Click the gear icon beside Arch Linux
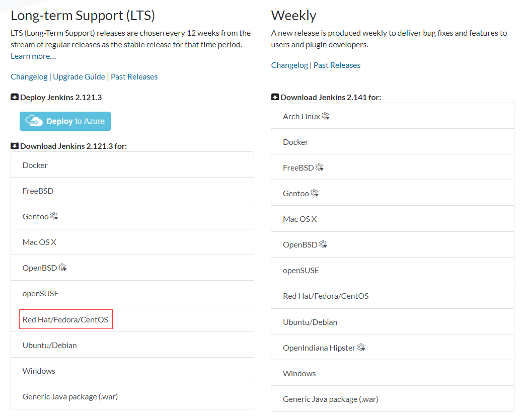Image resolution: width=526 pixels, height=420 pixels. (325, 116)
